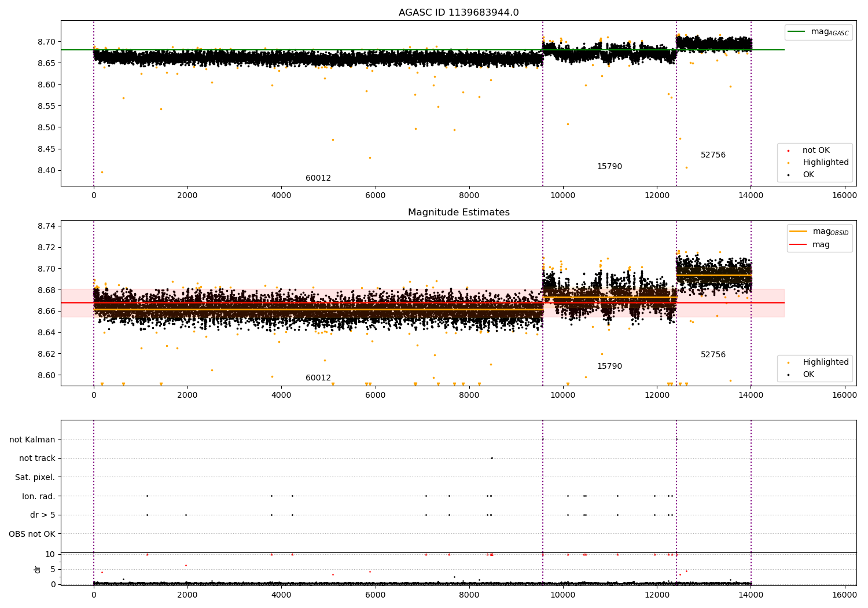Image resolution: width=868 pixels, height=608 pixels.
Task: Click the 'Sat. pixel.' row label
Action: point(35,478)
